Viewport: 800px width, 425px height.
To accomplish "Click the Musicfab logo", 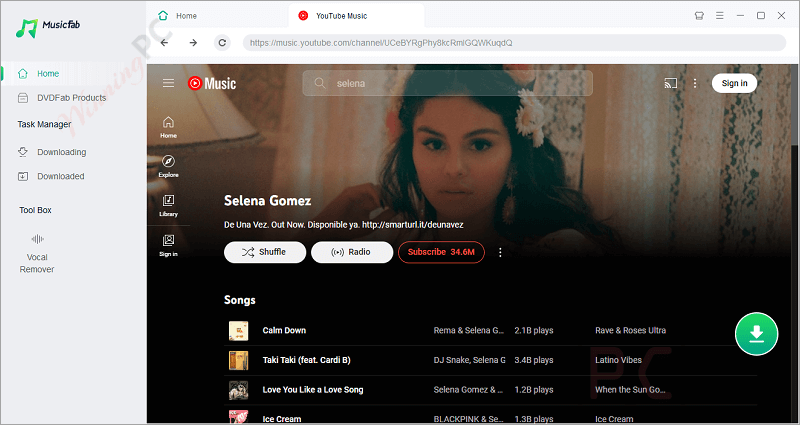I will coord(47,28).
